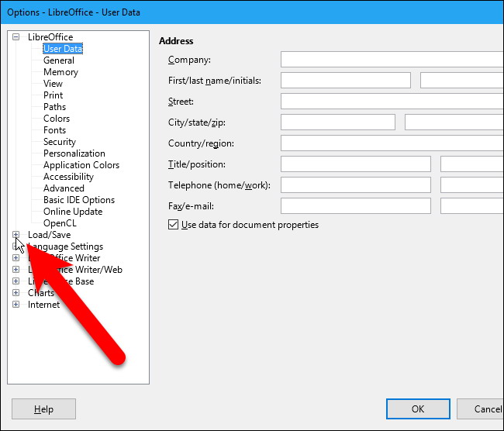The width and height of the screenshot is (504, 431).
Task: Confirm with the OK button
Action: tap(418, 409)
